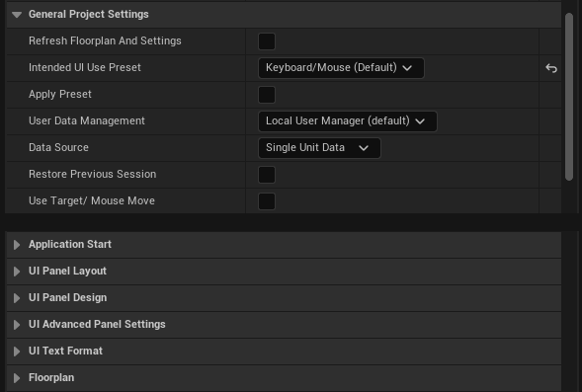Select the Refresh Floorplan And Settings label

click(105, 40)
